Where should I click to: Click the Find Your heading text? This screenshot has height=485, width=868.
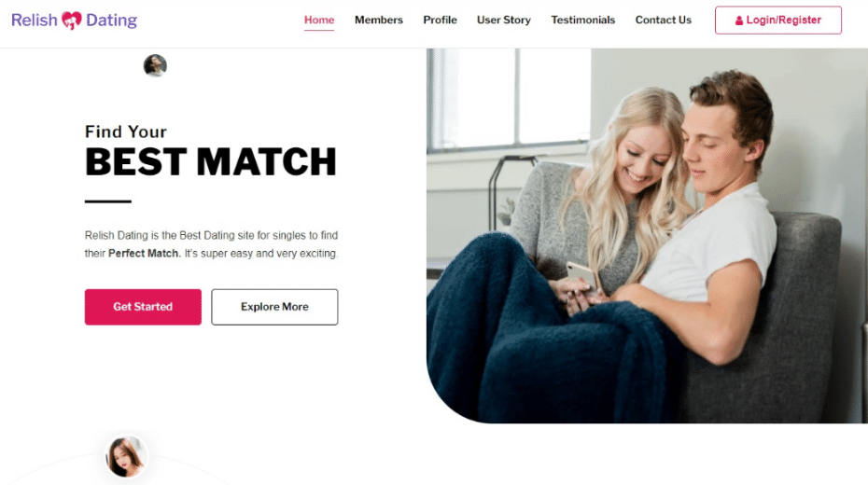tap(126, 132)
